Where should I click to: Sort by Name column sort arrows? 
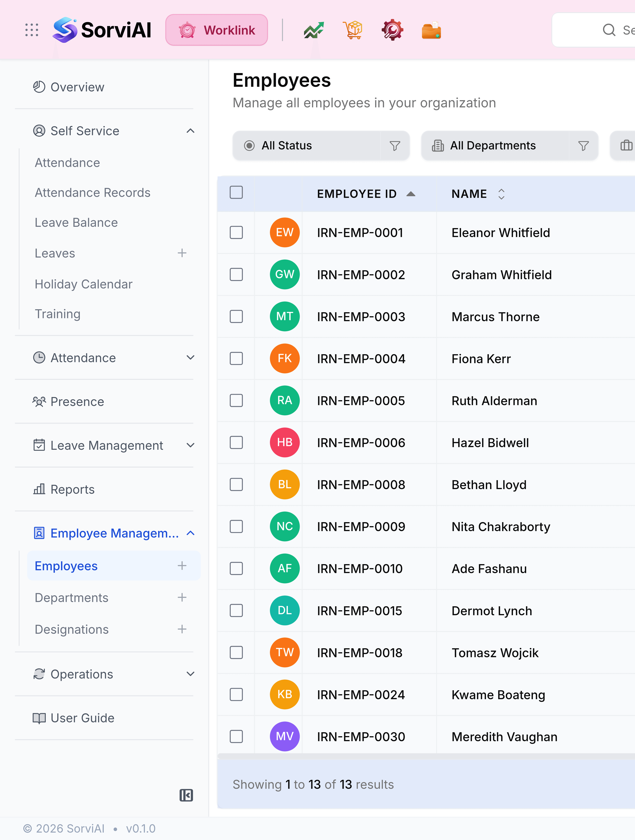pos(501,194)
